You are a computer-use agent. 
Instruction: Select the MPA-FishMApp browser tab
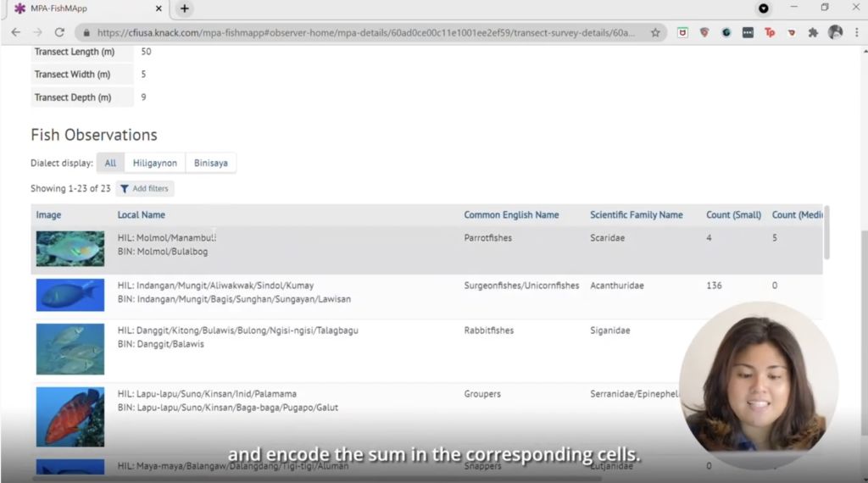85,8
